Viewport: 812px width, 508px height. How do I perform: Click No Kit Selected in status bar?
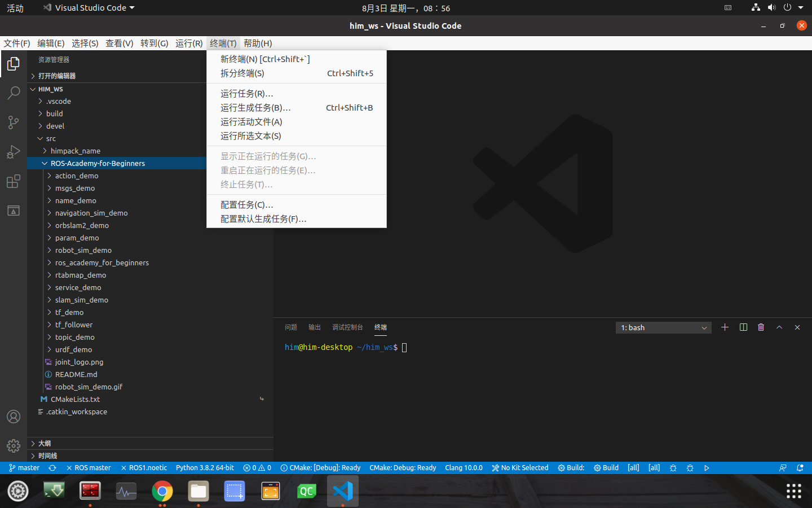(520, 468)
